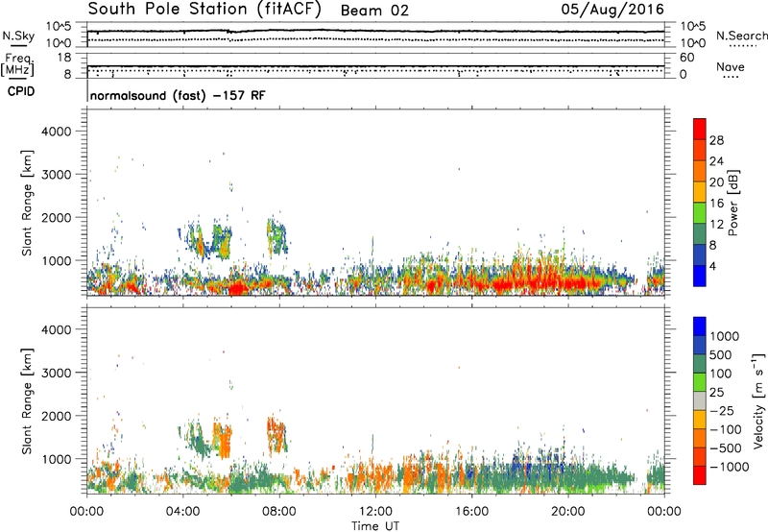768x532 pixels.
Task: Click the "08:00" time tick label
Action: [x=279, y=512]
